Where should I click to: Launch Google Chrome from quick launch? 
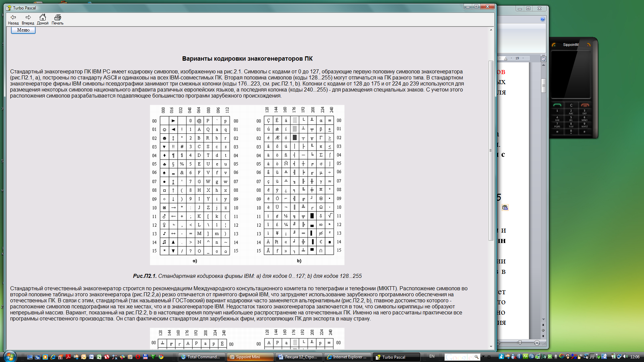click(161, 357)
